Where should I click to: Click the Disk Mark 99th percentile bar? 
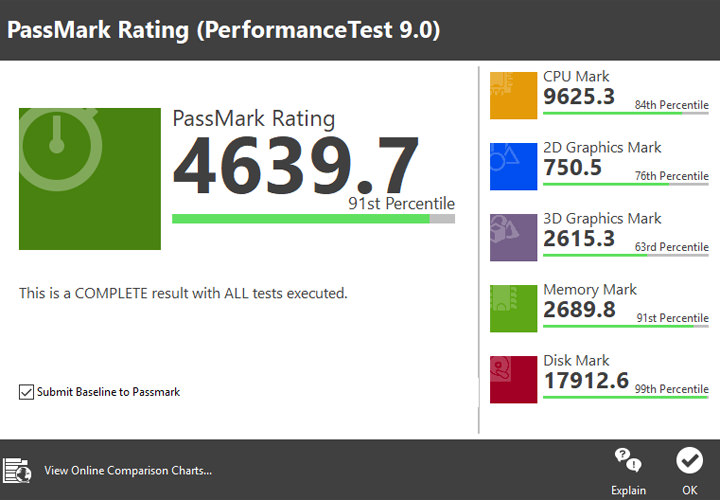625,397
